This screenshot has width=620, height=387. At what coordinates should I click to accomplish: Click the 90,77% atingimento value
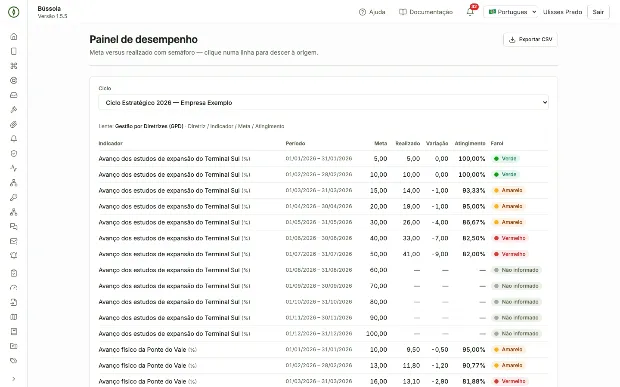(x=474, y=365)
